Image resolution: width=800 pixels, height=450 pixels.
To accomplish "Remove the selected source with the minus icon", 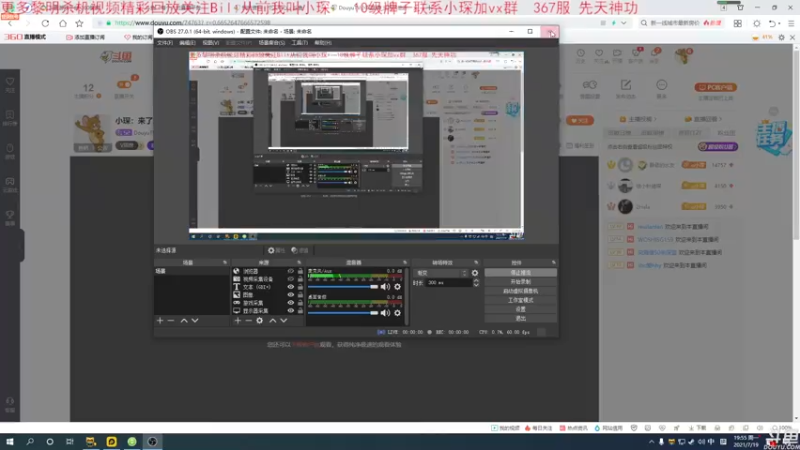I will pyautogui.click(x=248, y=320).
